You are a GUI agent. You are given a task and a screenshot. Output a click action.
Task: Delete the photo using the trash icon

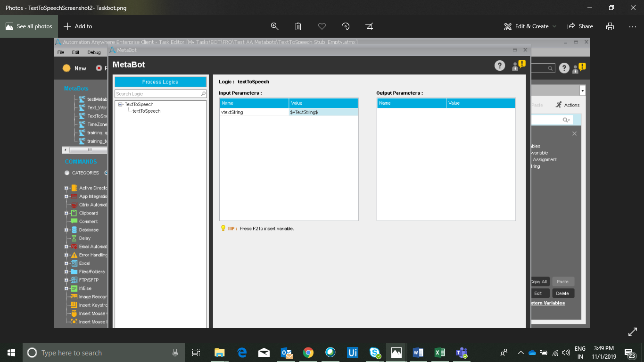pyautogui.click(x=298, y=26)
